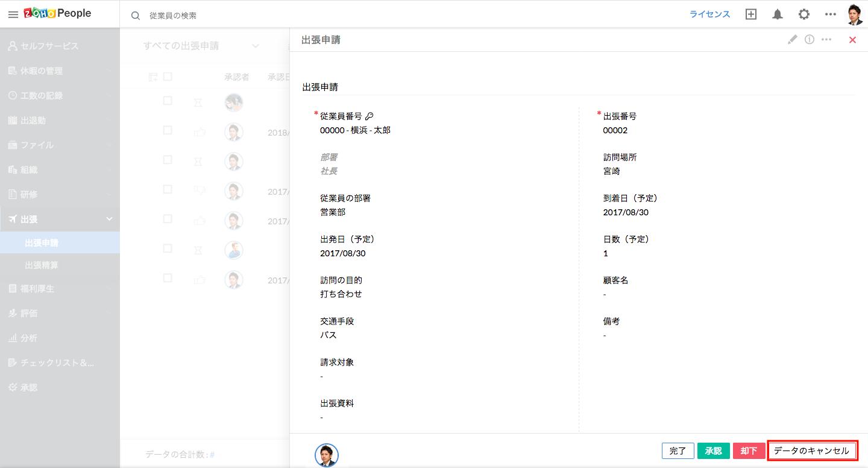Tick the checkbox in the thumbs-down row
Viewport: 868px width, 468px height.
pyautogui.click(x=168, y=189)
